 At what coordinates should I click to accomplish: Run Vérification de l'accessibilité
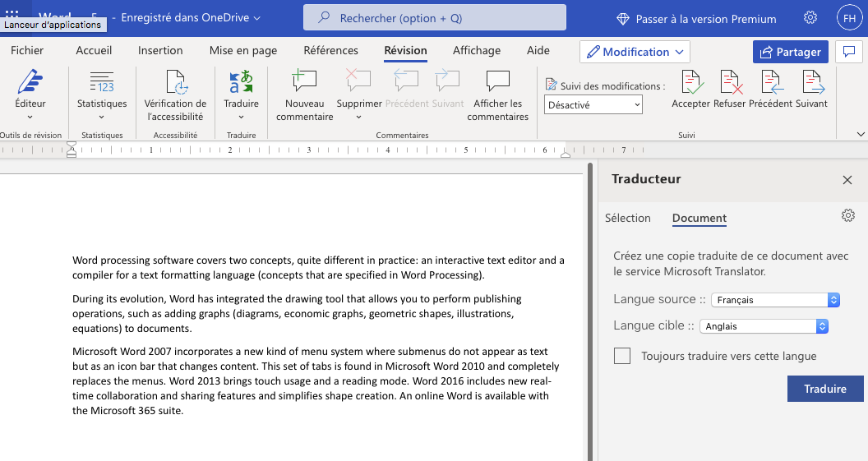tap(175, 94)
